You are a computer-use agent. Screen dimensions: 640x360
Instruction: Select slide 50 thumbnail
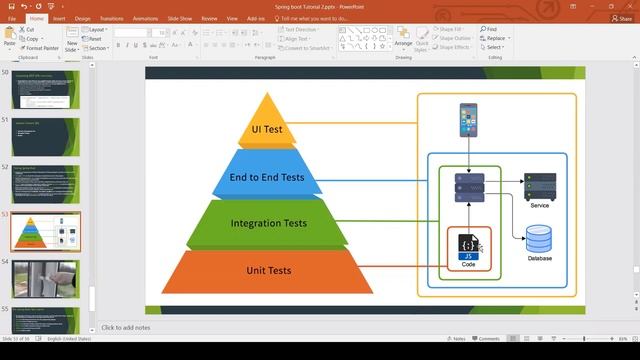[x=45, y=89]
